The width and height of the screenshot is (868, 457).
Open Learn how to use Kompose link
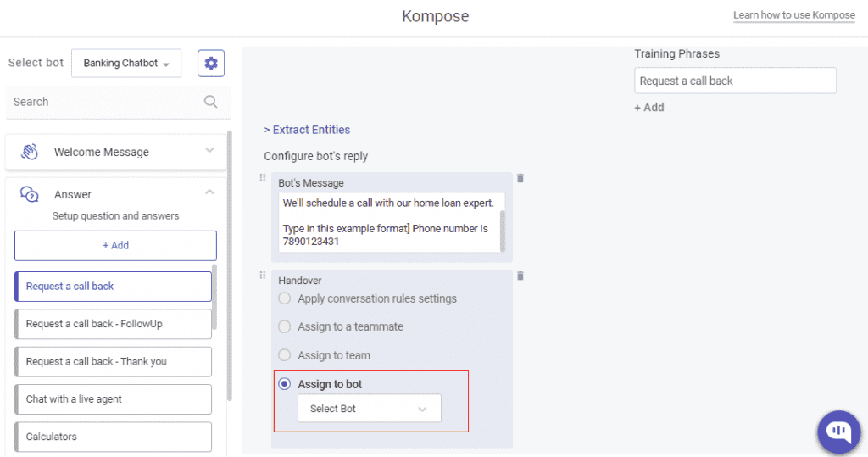tap(794, 15)
